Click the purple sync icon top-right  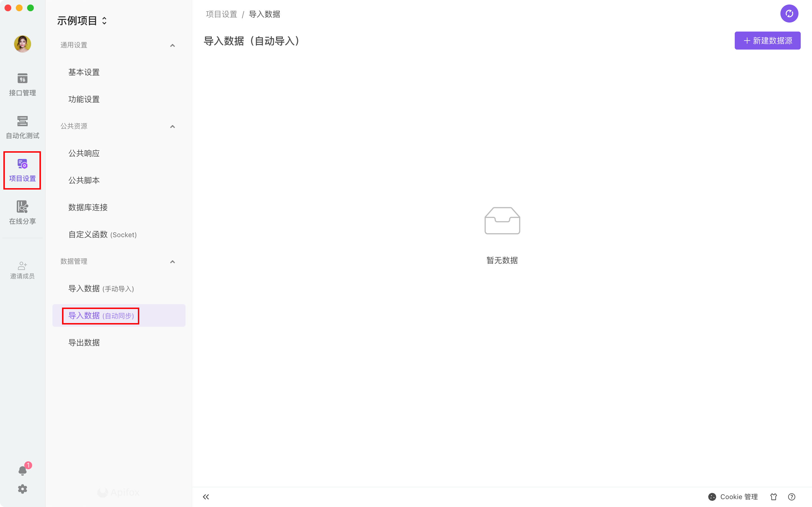click(x=789, y=14)
